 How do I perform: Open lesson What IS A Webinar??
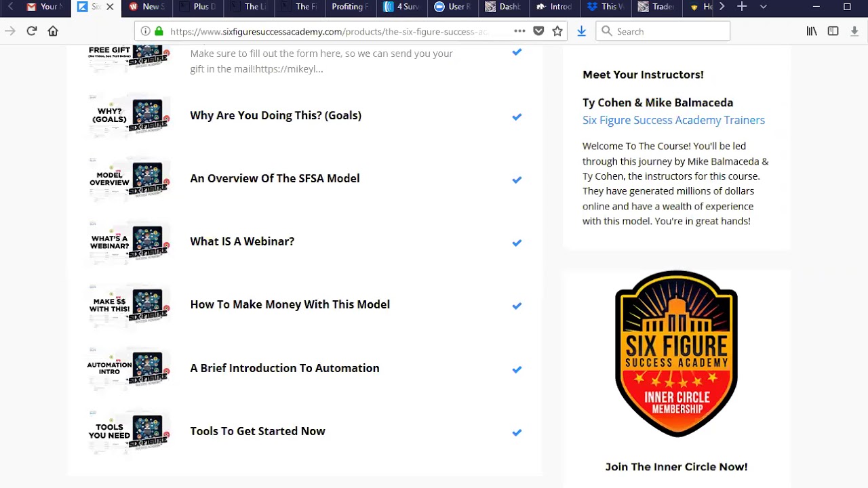pos(242,241)
